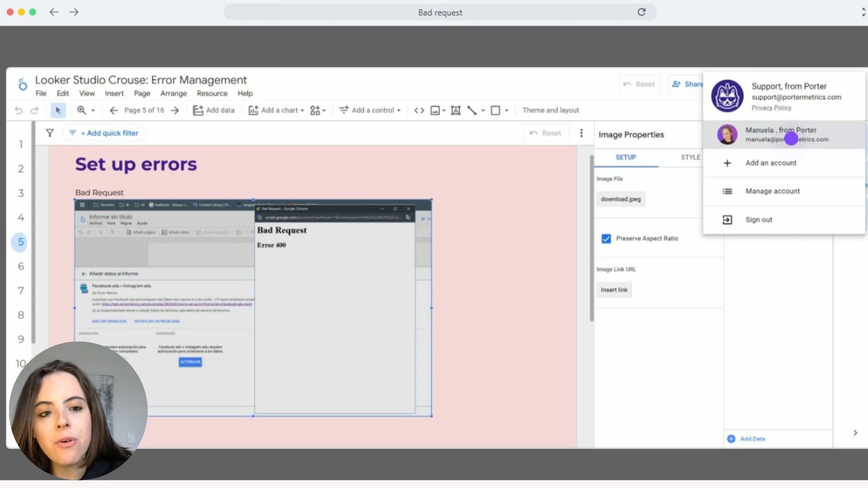The image size is (868, 488).
Task: Click the URL embed code icon
Action: pyautogui.click(x=419, y=110)
